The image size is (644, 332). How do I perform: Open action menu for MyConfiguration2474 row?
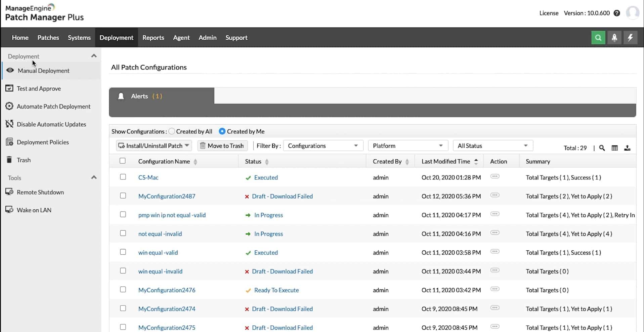click(495, 308)
